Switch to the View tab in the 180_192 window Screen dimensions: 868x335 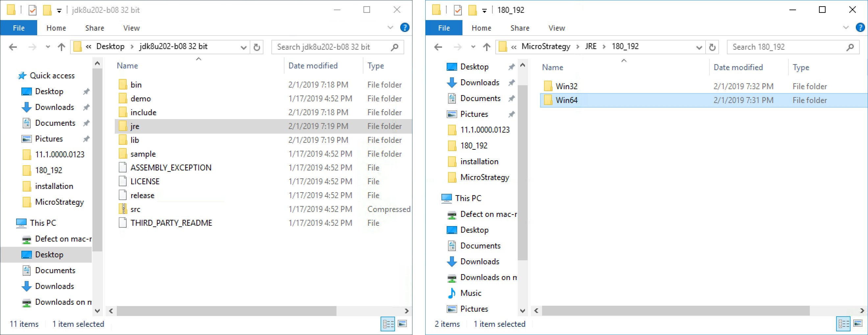point(556,28)
